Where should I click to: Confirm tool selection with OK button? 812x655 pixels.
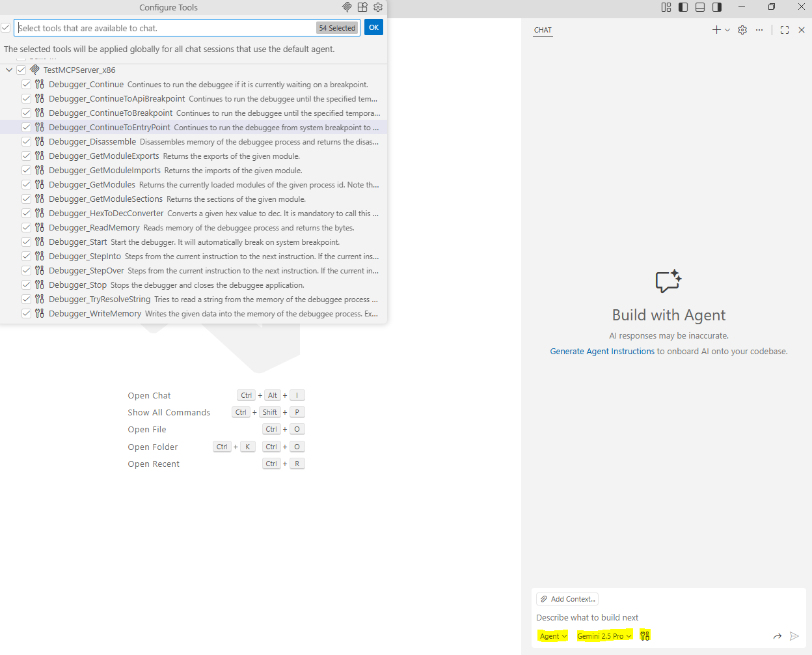pyautogui.click(x=373, y=27)
